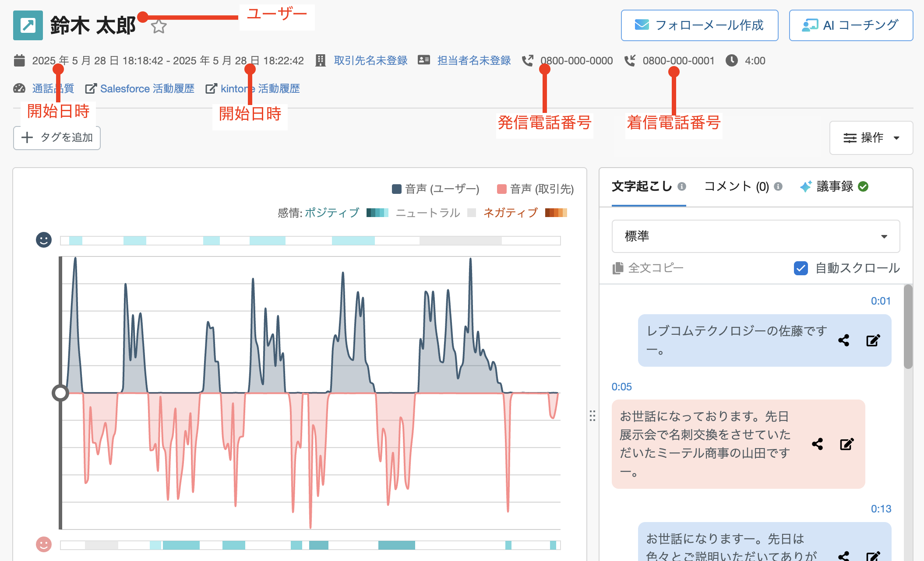Uncheck the 自動スクロール checkbox
This screenshot has width=924, height=561.
coord(801,268)
